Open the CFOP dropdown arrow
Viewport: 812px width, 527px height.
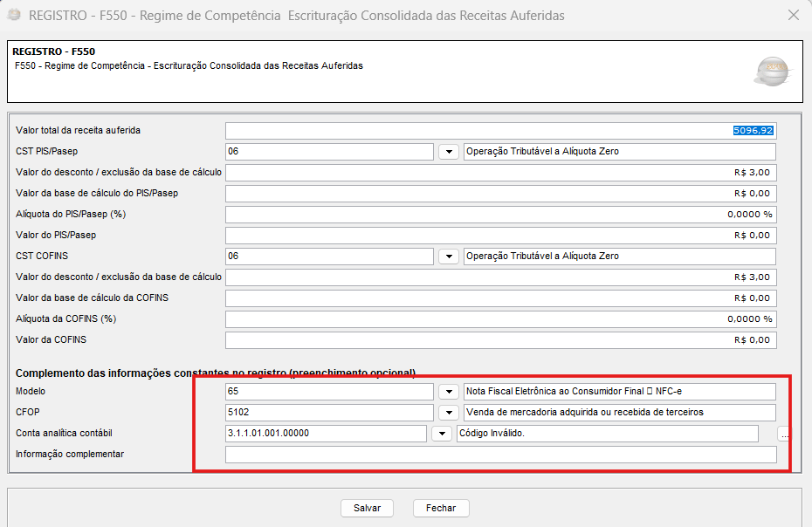tap(449, 413)
